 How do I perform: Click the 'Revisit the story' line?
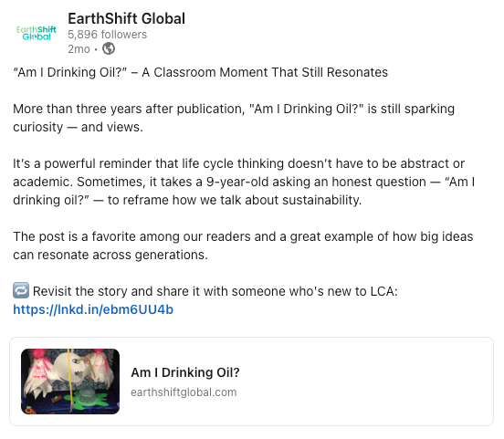(x=215, y=291)
